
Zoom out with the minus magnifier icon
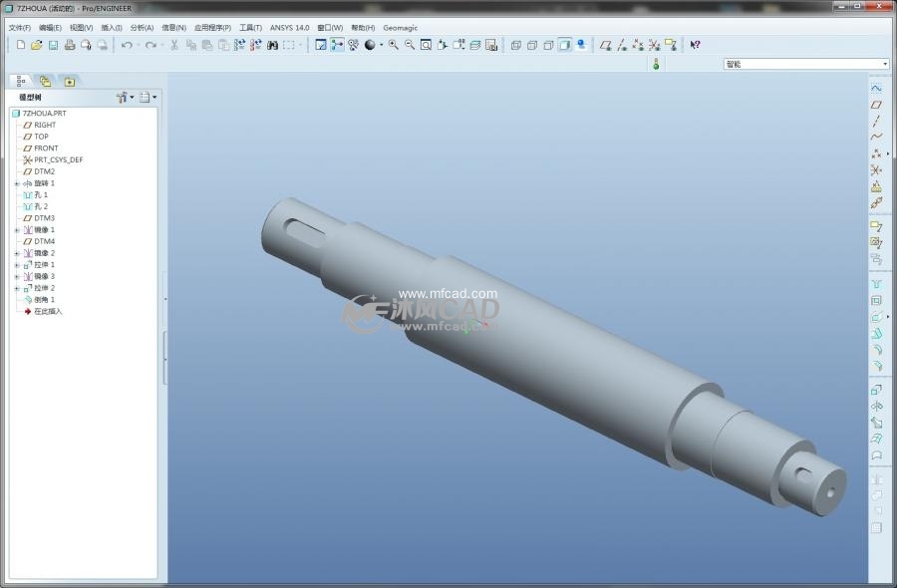click(410, 45)
